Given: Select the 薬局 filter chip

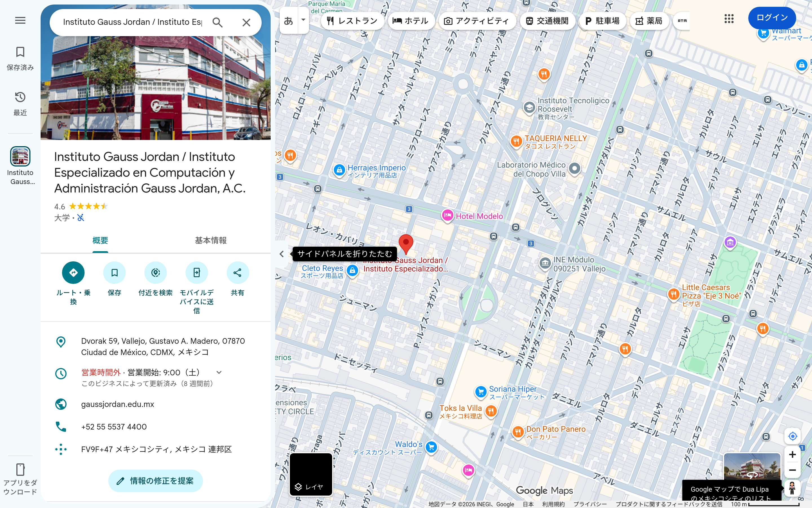Looking at the screenshot, I should click(649, 21).
